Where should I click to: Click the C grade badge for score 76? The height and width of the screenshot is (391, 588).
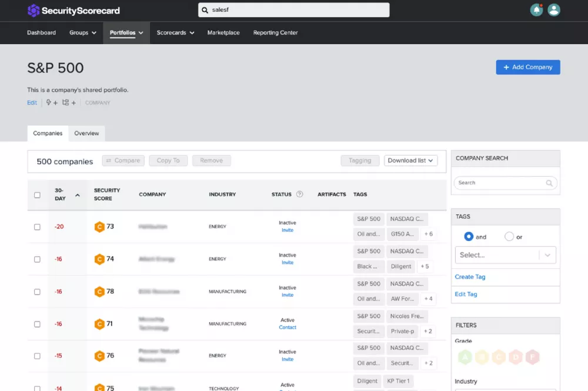[99, 356]
